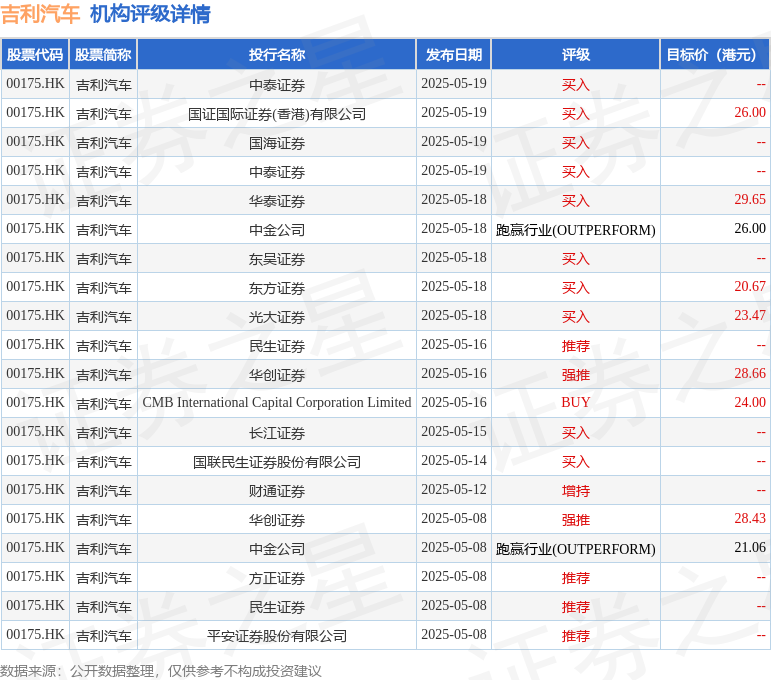
Task: Click target price 24.00
Action: (750, 402)
